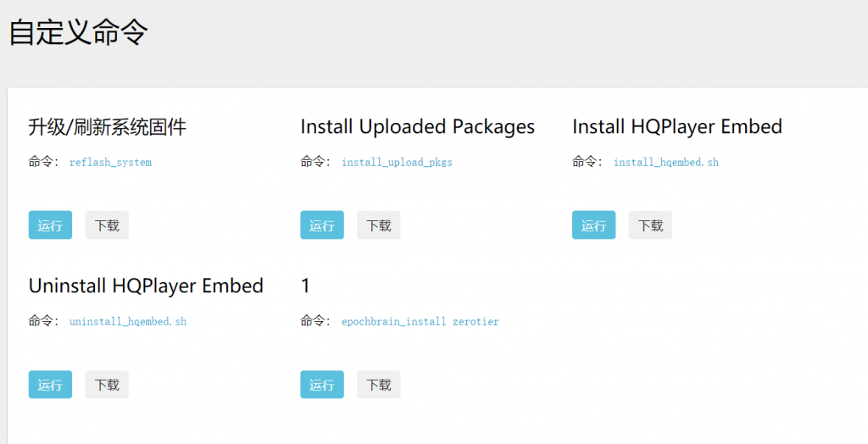This screenshot has height=444, width=868.
Task: Click the 自定义命令 page title
Action: [x=79, y=32]
